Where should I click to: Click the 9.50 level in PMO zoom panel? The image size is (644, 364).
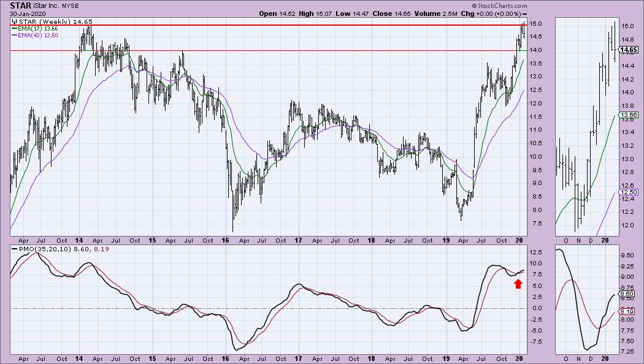pyautogui.click(x=627, y=256)
